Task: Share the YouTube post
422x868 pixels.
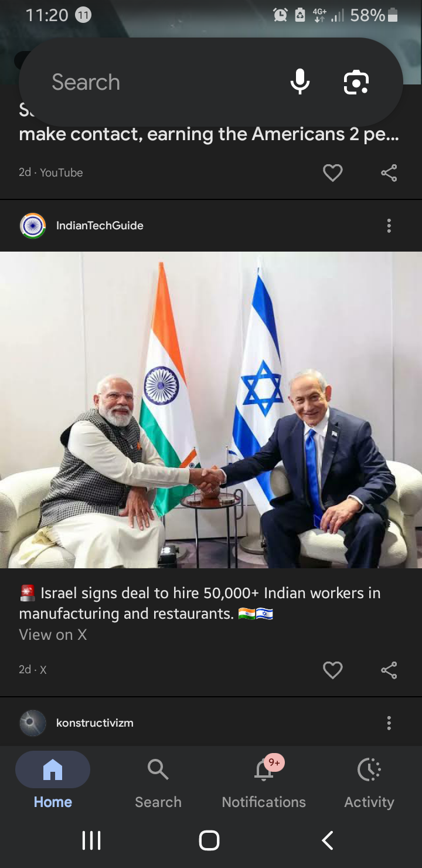Action: click(x=389, y=172)
